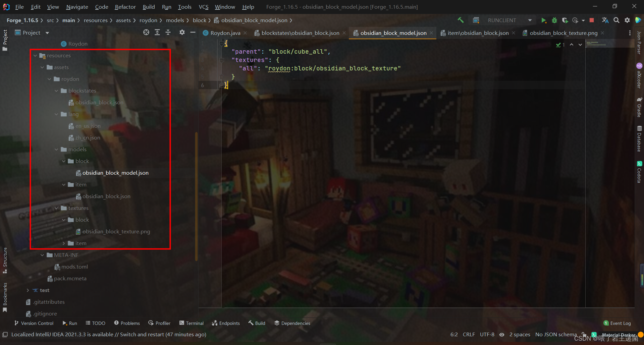Expand all in Project panel
644x345 pixels.
click(x=157, y=32)
